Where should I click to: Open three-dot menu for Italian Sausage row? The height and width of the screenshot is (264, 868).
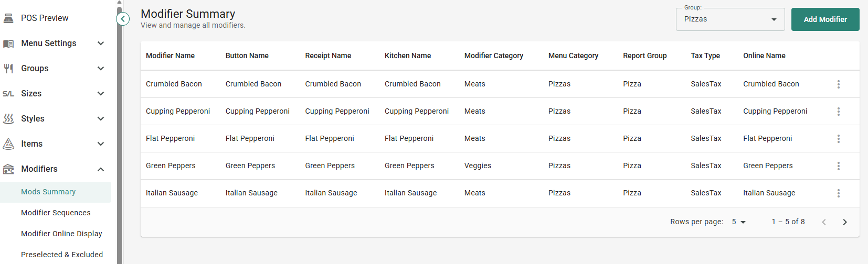click(x=839, y=193)
